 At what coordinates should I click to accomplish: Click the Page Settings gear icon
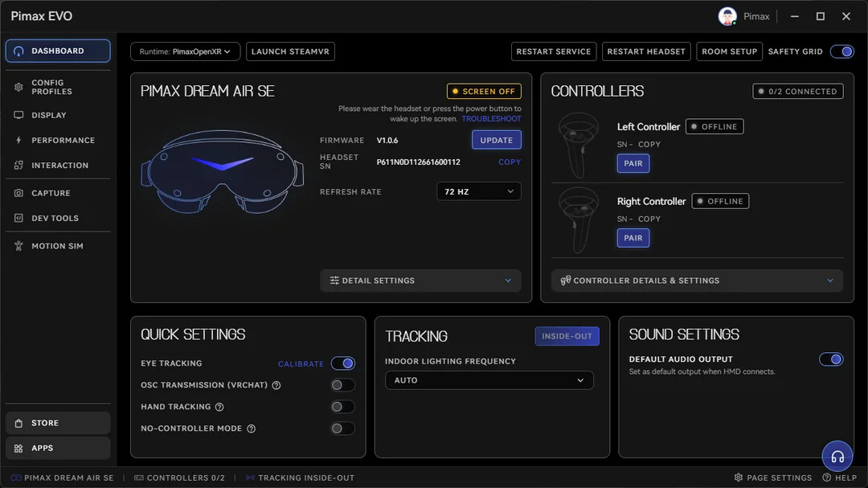click(739, 478)
